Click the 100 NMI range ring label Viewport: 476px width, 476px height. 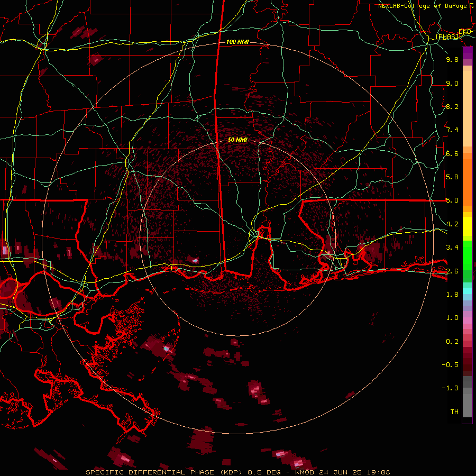[237, 42]
